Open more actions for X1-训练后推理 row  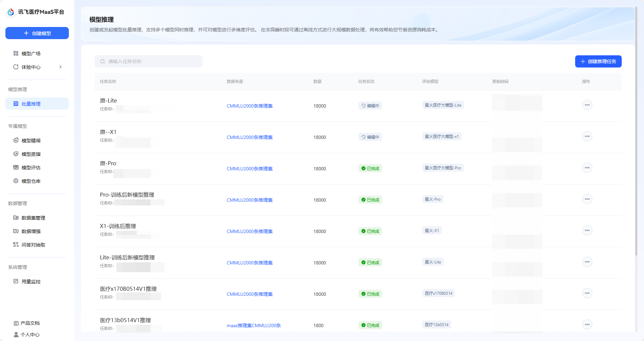(587, 230)
